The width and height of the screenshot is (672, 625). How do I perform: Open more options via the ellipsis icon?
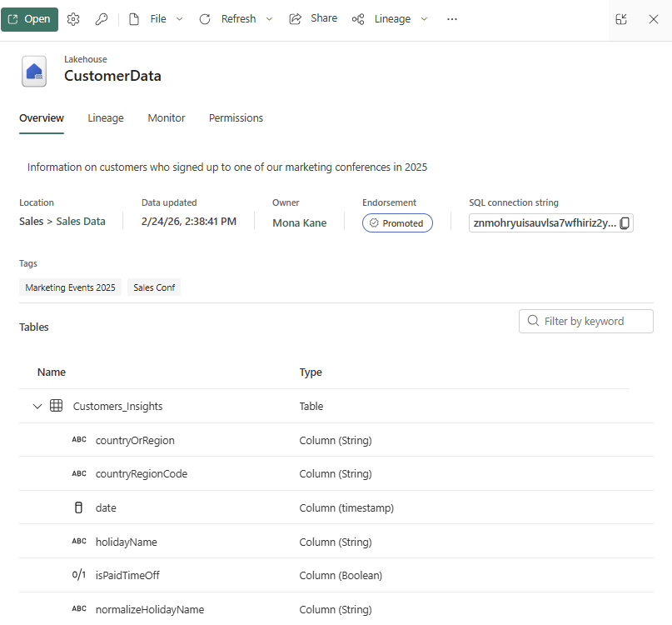click(x=452, y=18)
